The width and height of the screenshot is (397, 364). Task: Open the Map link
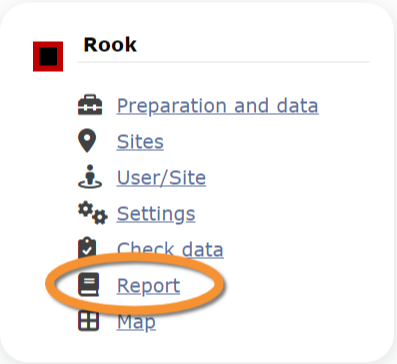pyautogui.click(x=136, y=322)
